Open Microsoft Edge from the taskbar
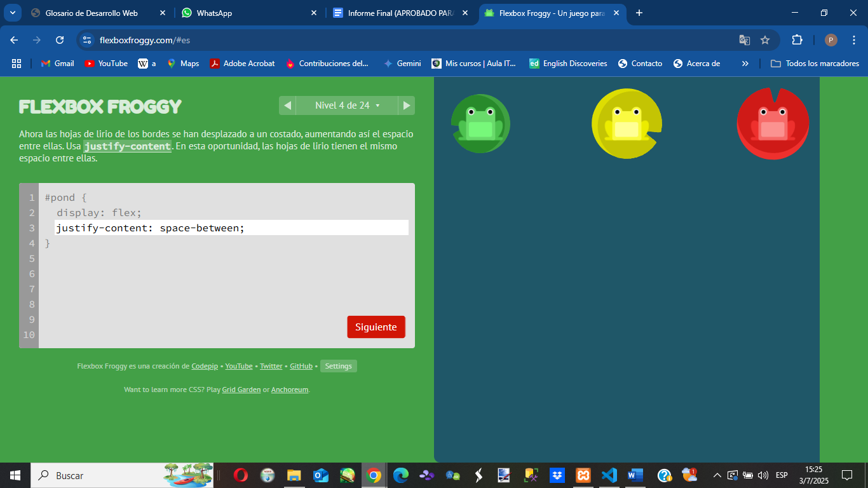 400,475
